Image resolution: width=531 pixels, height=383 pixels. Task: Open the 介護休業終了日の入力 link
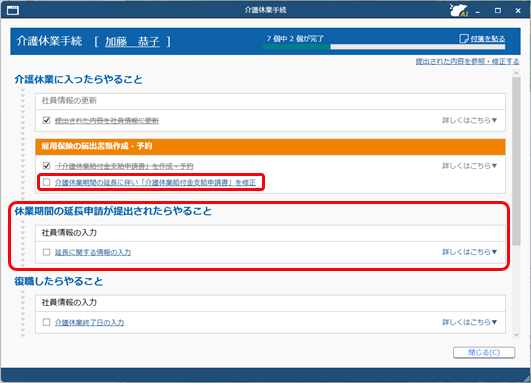[x=89, y=322]
